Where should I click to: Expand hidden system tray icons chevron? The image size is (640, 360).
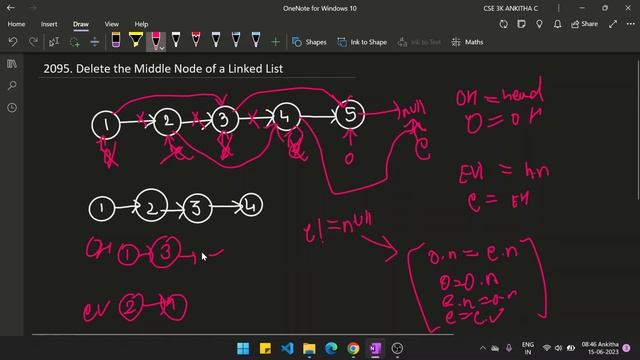click(483, 348)
